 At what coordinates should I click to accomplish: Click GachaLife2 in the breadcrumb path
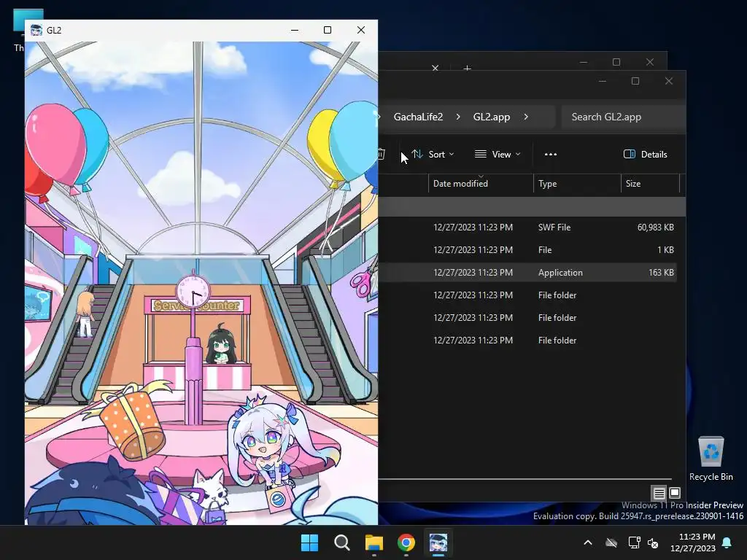click(x=418, y=117)
